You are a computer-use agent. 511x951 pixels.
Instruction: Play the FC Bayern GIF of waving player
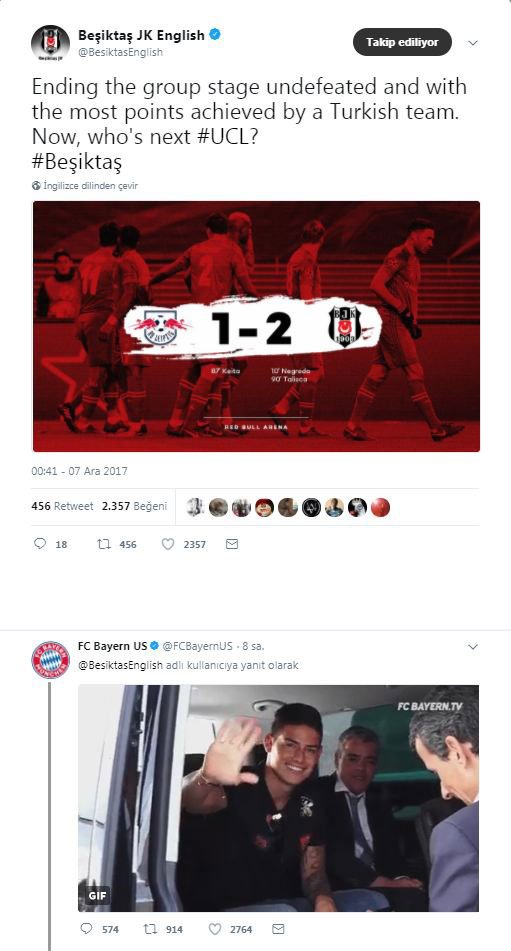(279, 798)
